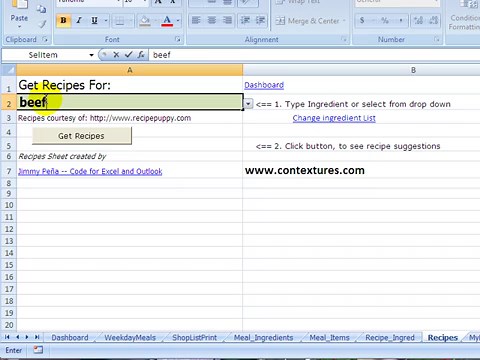This screenshot has height=360, width=480.
Task: Open Merge & Center dropdown arrow
Action: [x=344, y=21]
